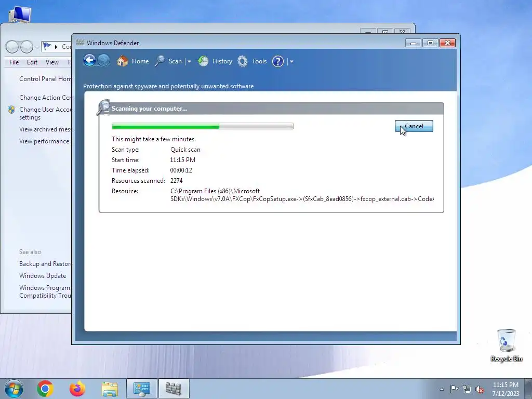Switch to Control Panel taskbar button
Image resolution: width=532 pixels, height=399 pixels.
141,389
